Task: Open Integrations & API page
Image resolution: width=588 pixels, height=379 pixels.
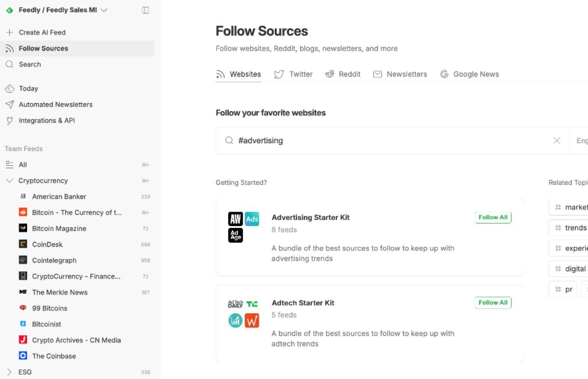Action: 47,120
